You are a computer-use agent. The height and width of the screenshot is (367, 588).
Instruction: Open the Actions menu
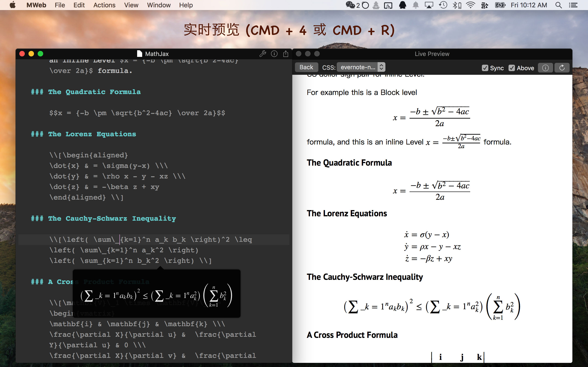[104, 5]
